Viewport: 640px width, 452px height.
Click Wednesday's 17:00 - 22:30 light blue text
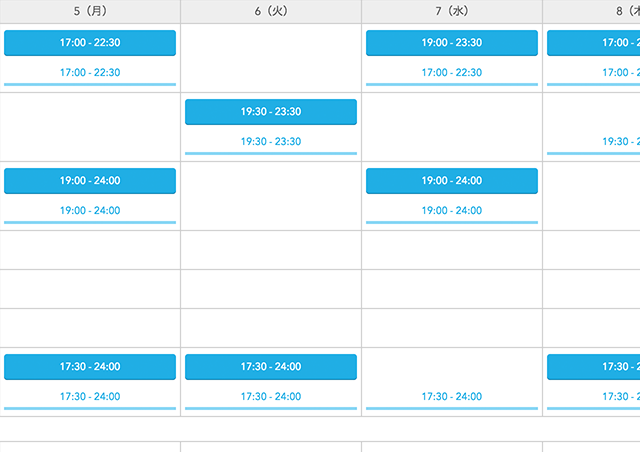tap(452, 73)
